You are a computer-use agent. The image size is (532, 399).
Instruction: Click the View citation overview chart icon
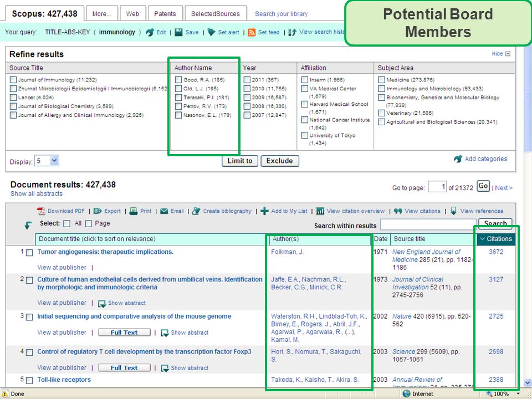pos(320,211)
